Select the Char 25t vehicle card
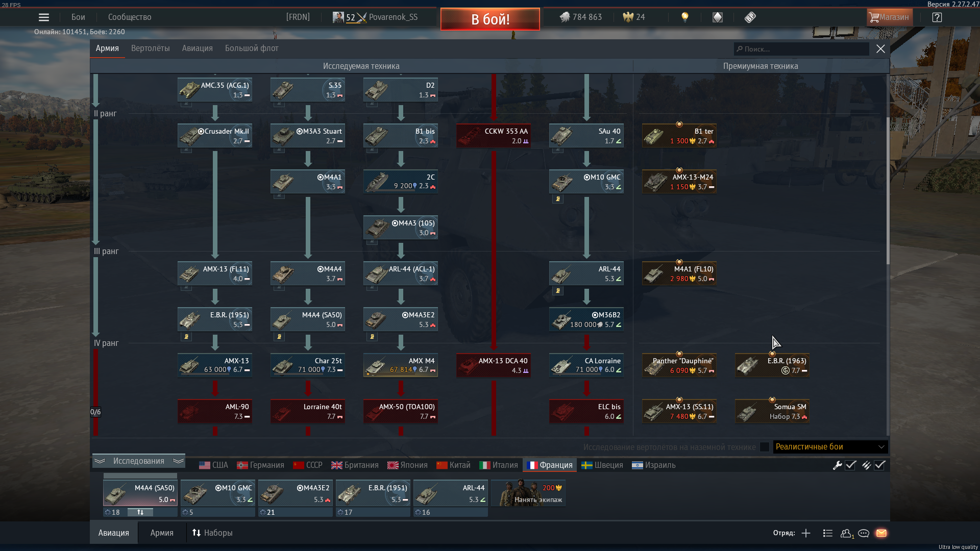Image resolution: width=980 pixels, height=551 pixels. pos(307,365)
